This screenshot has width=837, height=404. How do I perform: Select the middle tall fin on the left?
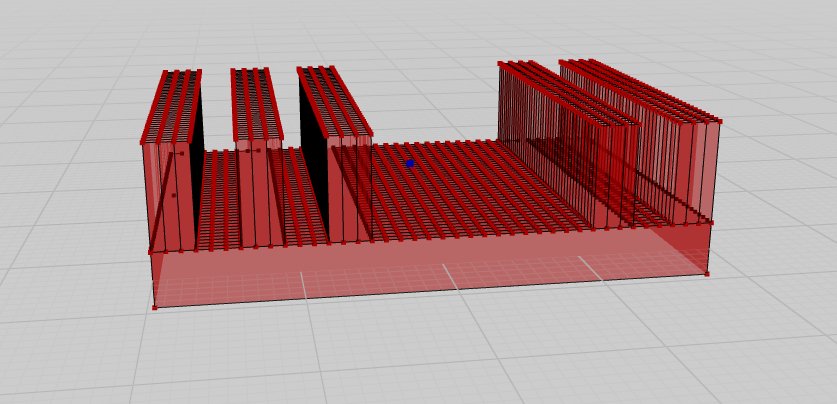pyautogui.click(x=254, y=190)
